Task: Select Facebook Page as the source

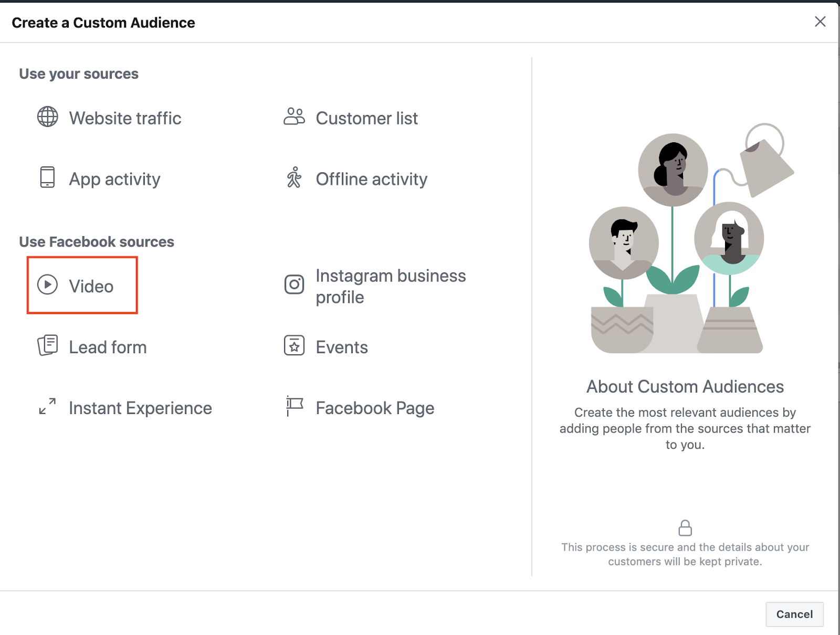Action: (375, 408)
